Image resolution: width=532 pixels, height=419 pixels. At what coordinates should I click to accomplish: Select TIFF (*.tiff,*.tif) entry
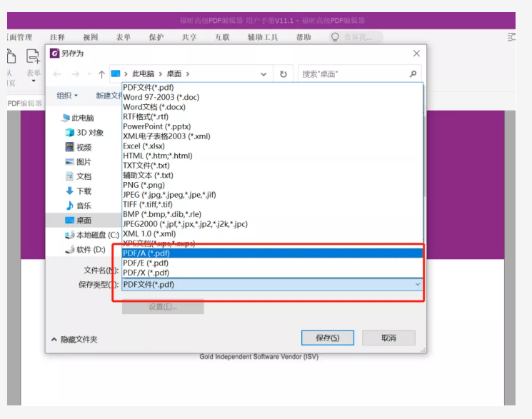tap(272, 205)
